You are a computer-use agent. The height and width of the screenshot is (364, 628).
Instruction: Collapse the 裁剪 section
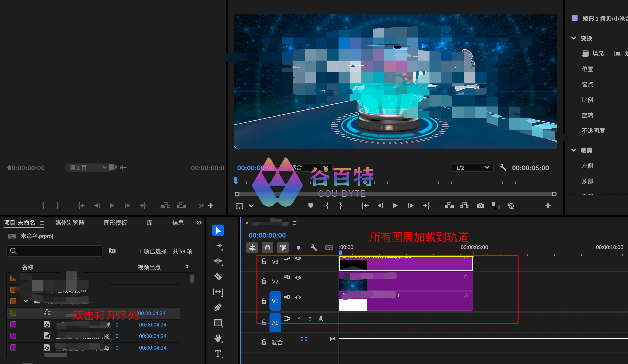pos(573,150)
